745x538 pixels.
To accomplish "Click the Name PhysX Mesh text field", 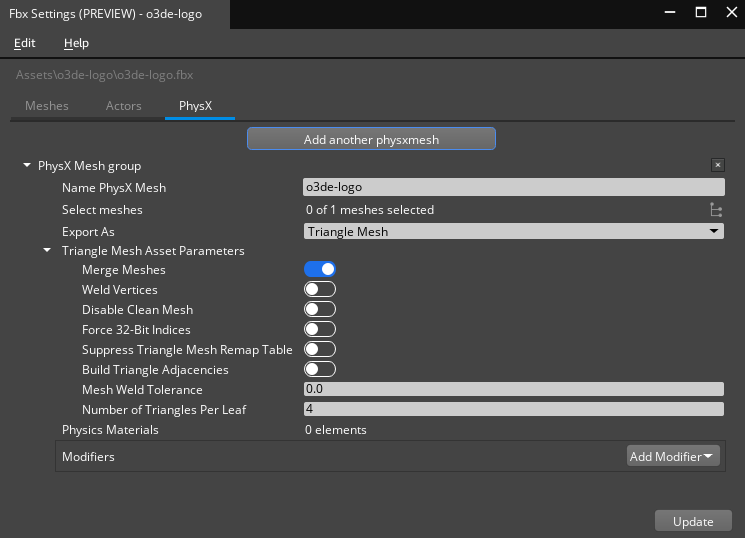I will click(x=513, y=187).
